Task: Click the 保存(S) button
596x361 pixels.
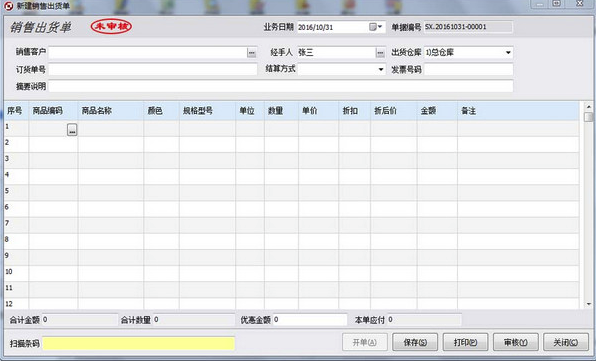Action: pos(415,342)
